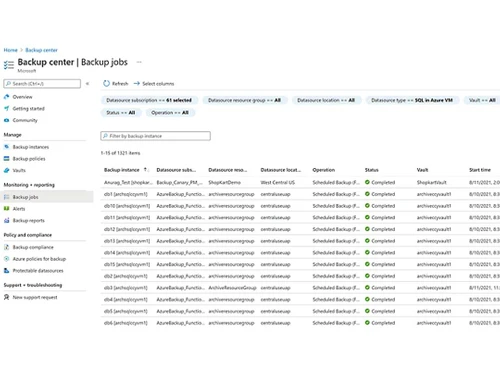The width and height of the screenshot is (500, 375).
Task: Click the Overview sidebar icon
Action: 6,97
